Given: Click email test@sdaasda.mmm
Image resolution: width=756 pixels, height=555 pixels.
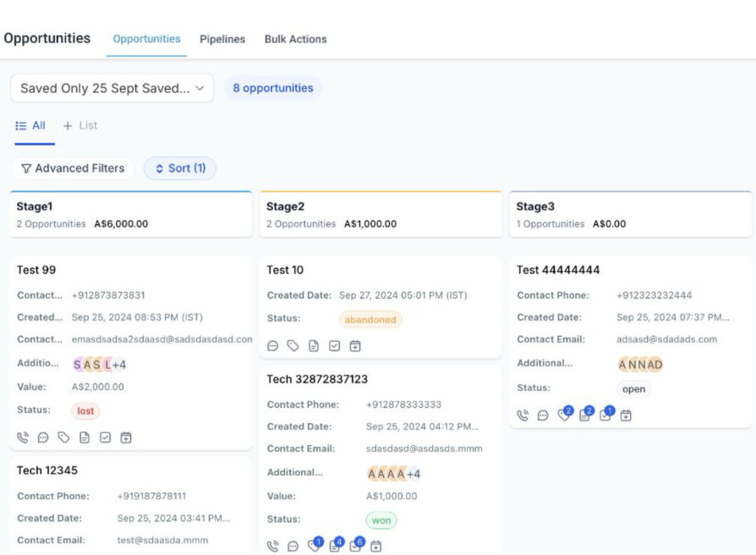Looking at the screenshot, I should [x=162, y=540].
